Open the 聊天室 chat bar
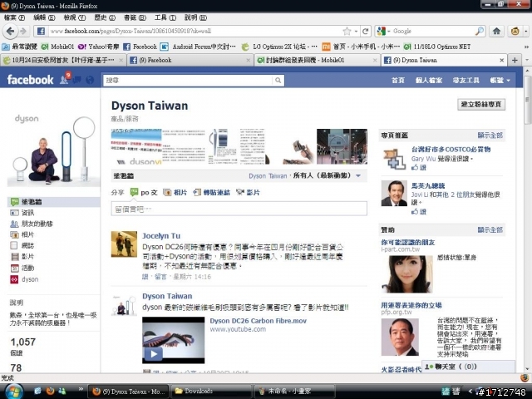This screenshot has width=532, height=399. [x=468, y=367]
